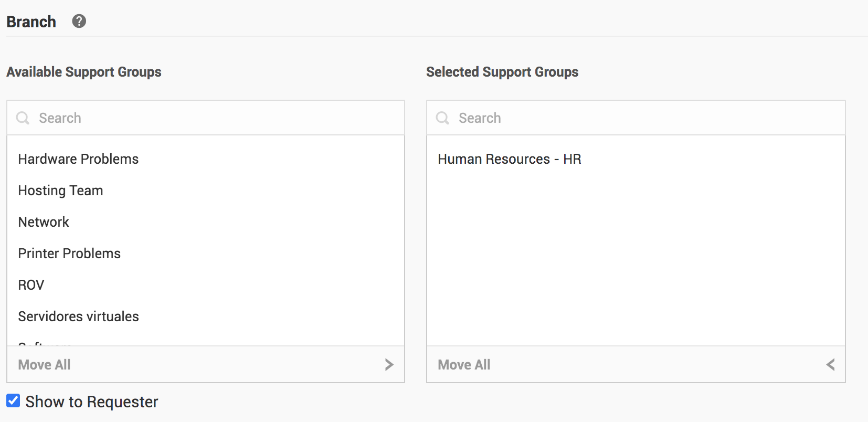Viewport: 868px width, 422px height.
Task: Click magnifier icon in Selected Support Groups search
Action: pos(442,118)
